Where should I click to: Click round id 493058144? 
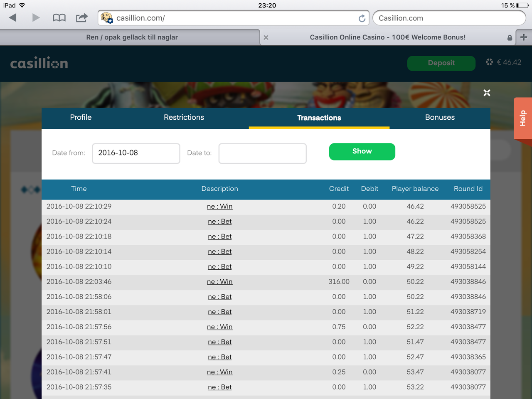click(468, 267)
